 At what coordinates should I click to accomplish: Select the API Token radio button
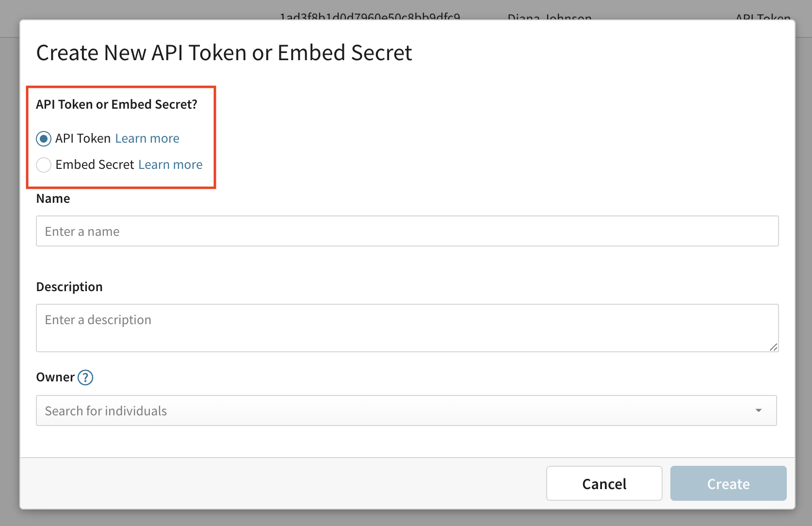coord(44,139)
